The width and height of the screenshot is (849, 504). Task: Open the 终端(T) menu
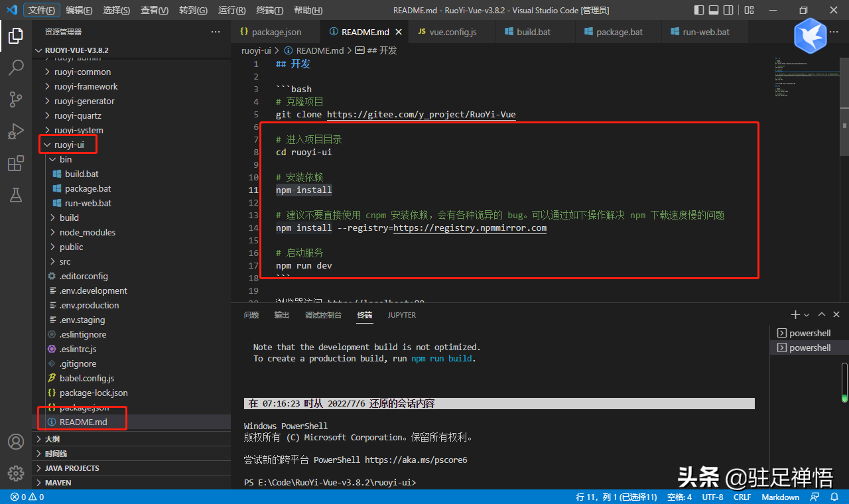270,10
